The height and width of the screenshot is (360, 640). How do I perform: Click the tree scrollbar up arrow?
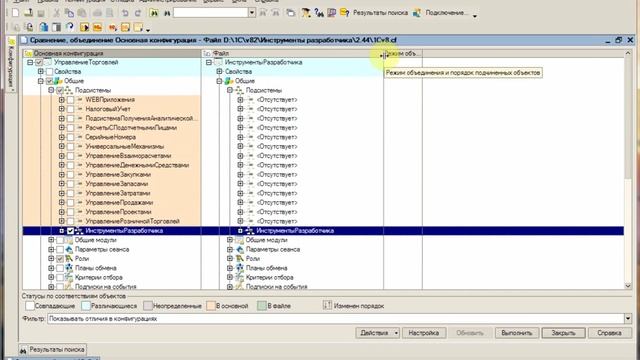click(x=628, y=53)
